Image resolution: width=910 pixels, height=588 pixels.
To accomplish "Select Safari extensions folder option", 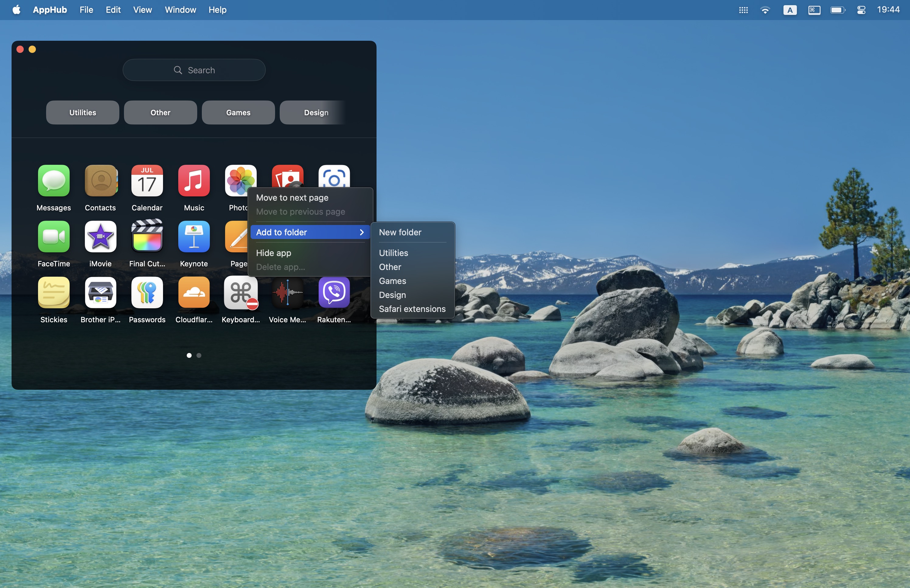I will [412, 309].
